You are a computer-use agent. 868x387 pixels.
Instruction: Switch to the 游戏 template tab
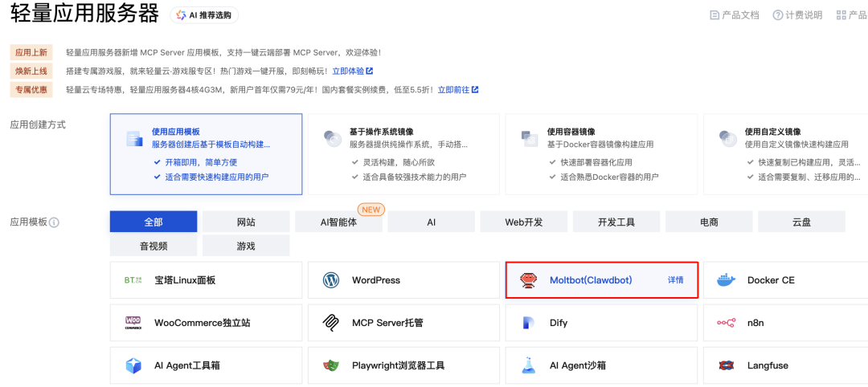tap(246, 246)
